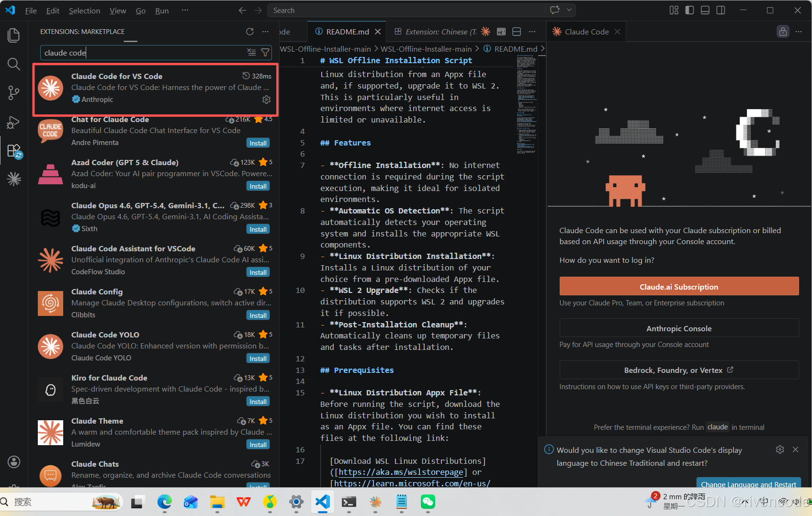
Task: Open manage gear for Claude Code for VS Code
Action: pyautogui.click(x=266, y=100)
